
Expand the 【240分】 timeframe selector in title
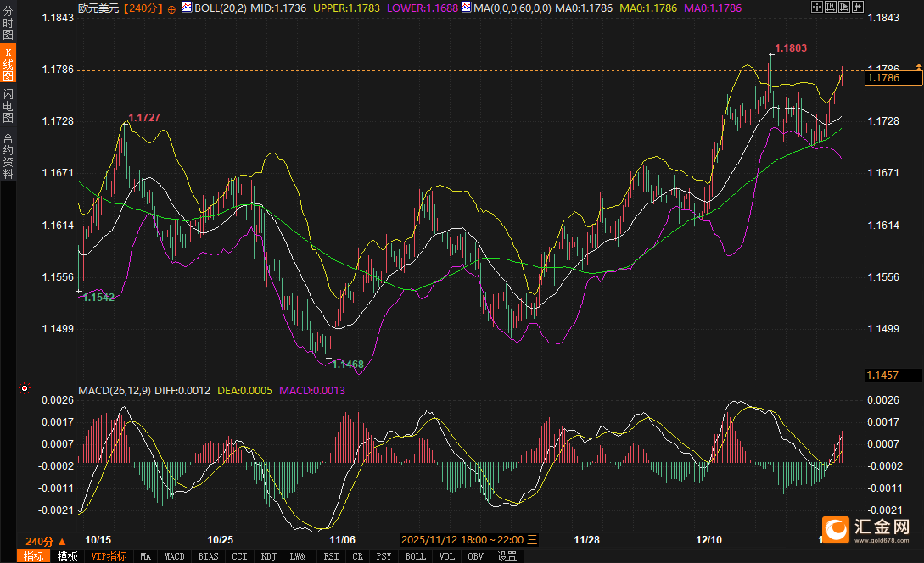point(143,8)
